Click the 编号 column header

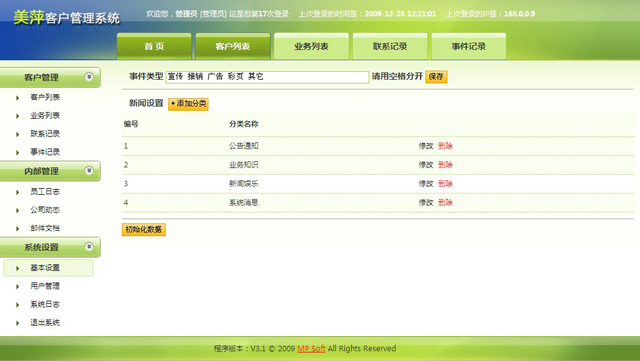pyautogui.click(x=131, y=124)
